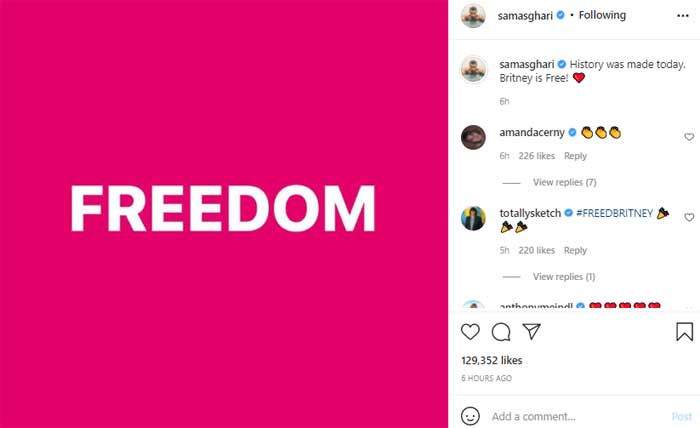
Task: Save post with the bookmark icon
Action: pos(684,332)
